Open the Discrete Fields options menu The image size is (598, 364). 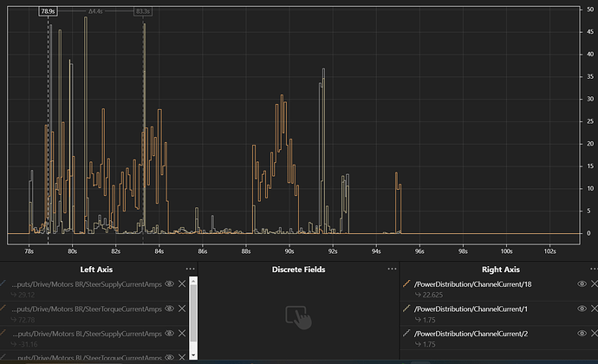(392, 269)
